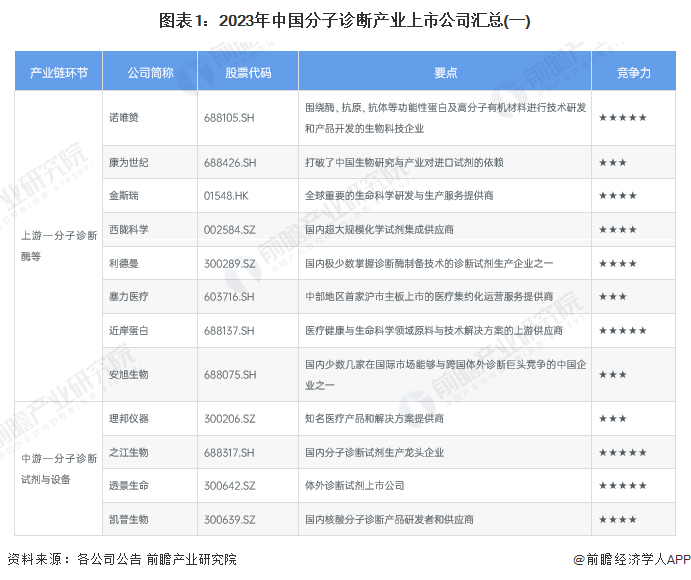Click the star rating for 近岸蛋白

(622, 331)
